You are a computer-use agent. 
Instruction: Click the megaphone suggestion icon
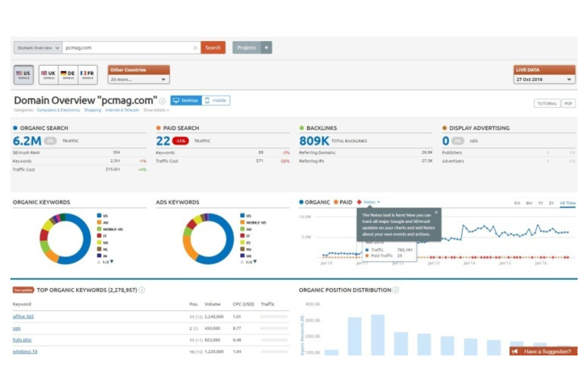[515, 351]
